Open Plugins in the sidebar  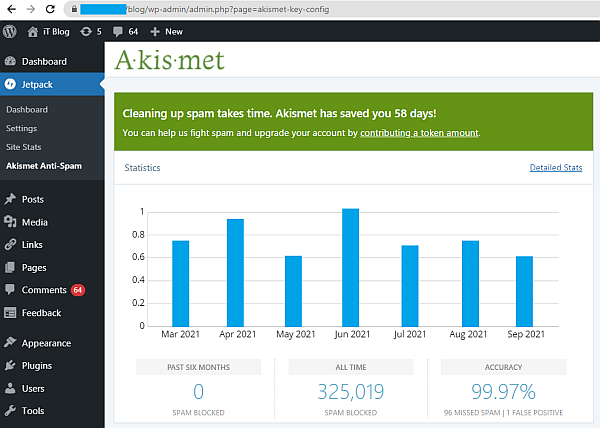[x=37, y=366]
